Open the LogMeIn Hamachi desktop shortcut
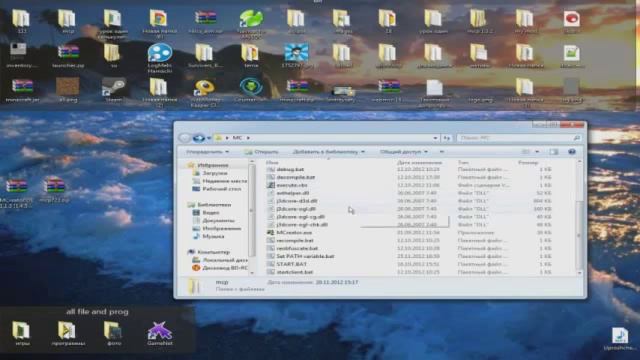Image resolution: width=640 pixels, height=360 pixels. (x=160, y=59)
